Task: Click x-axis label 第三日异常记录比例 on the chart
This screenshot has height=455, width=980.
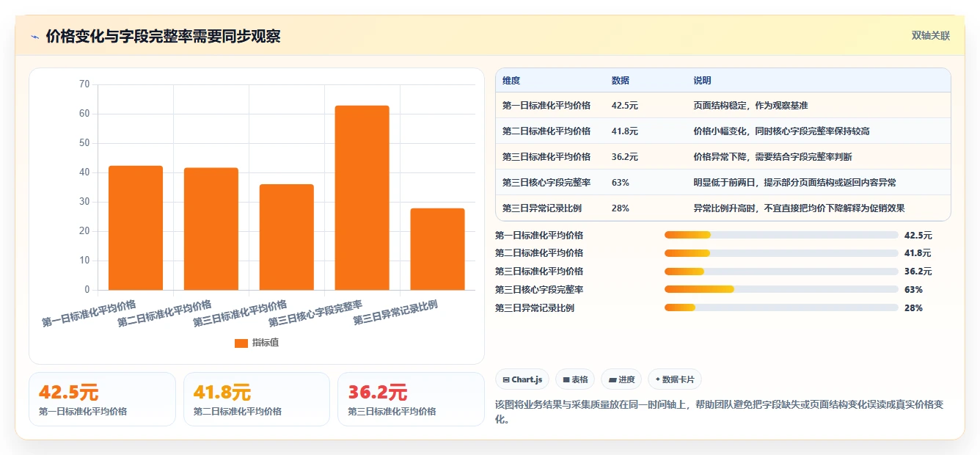Action: (x=395, y=313)
